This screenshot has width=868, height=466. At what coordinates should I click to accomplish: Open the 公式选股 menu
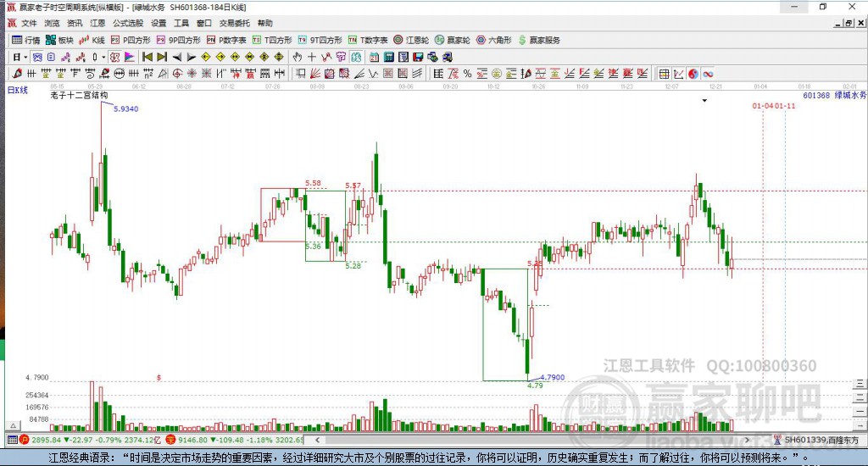(x=128, y=23)
